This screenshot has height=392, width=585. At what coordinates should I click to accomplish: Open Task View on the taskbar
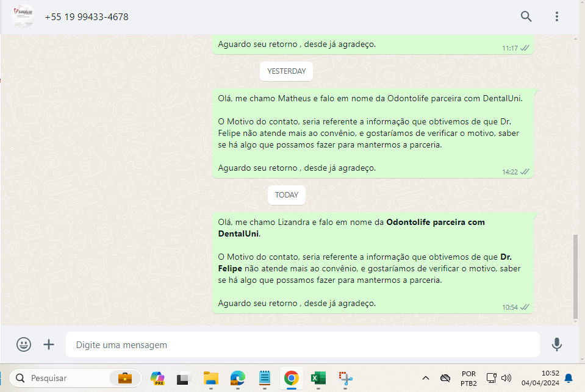183,379
